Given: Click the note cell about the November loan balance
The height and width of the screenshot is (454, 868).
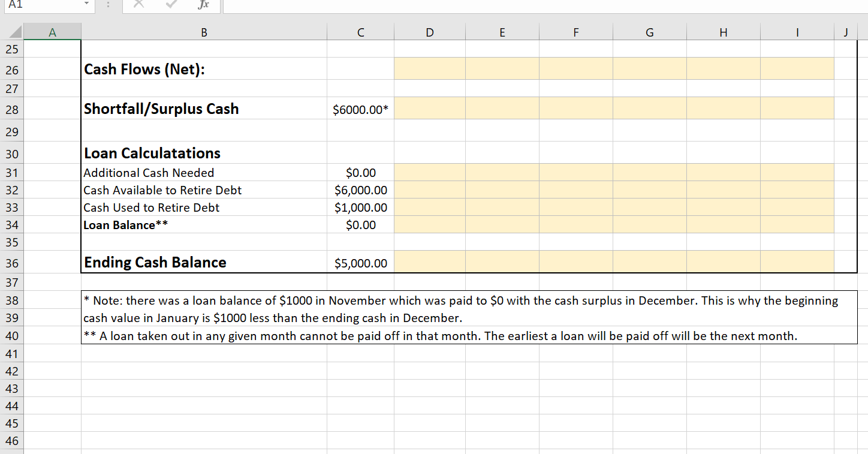Looking at the screenshot, I should [x=420, y=309].
